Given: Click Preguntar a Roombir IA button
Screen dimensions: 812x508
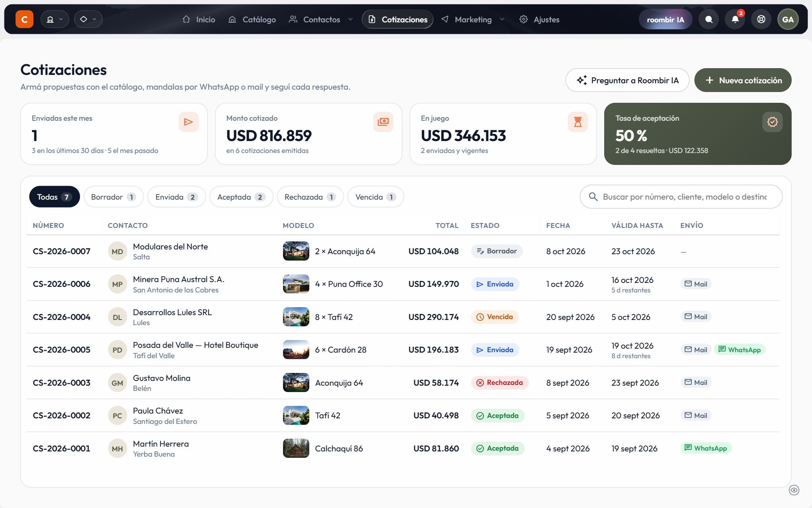Looking at the screenshot, I should click(627, 80).
